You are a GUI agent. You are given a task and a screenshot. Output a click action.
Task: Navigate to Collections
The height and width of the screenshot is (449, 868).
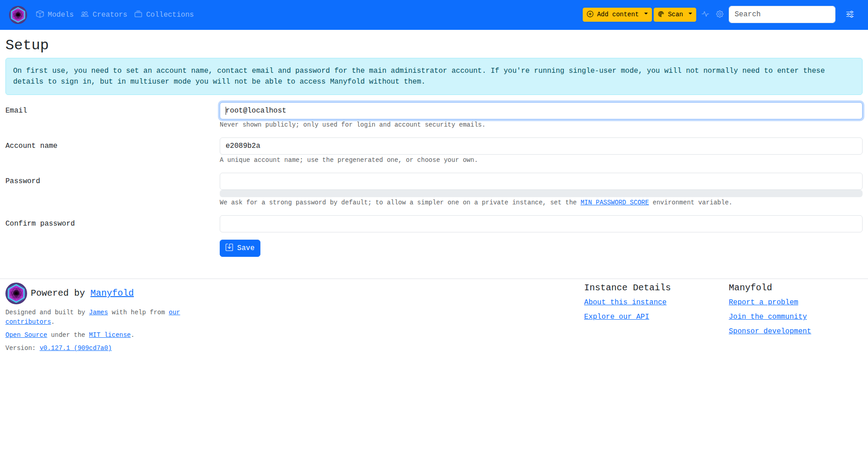(x=164, y=14)
